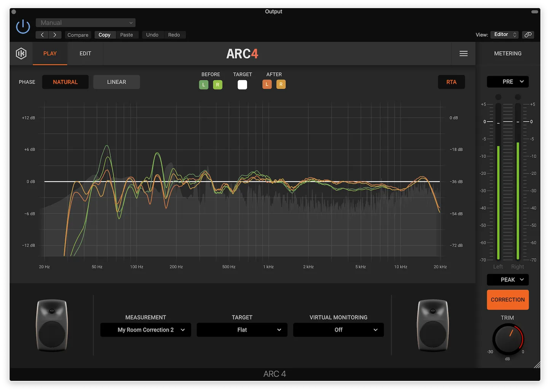Toggle After right channel curve

(281, 84)
